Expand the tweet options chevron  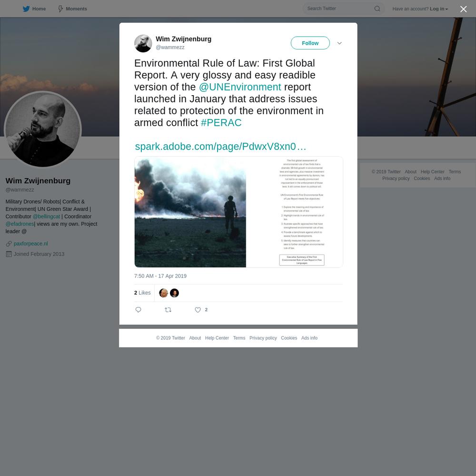339,43
